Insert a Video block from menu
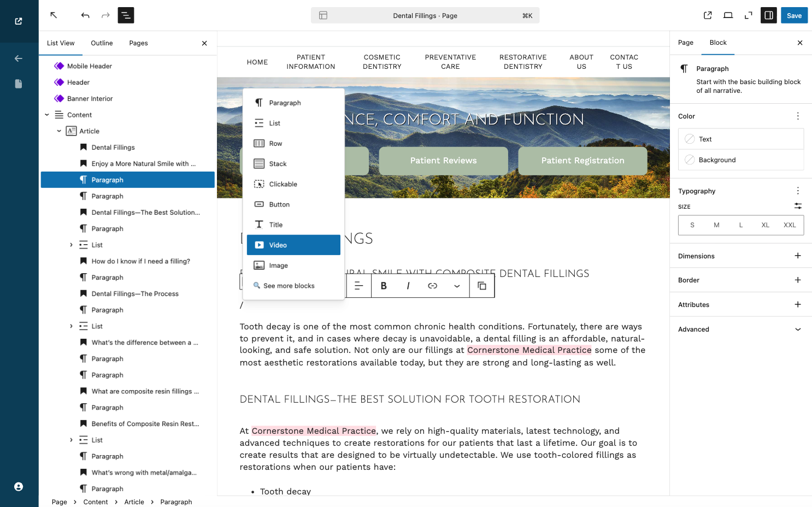812x507 pixels. coord(293,245)
